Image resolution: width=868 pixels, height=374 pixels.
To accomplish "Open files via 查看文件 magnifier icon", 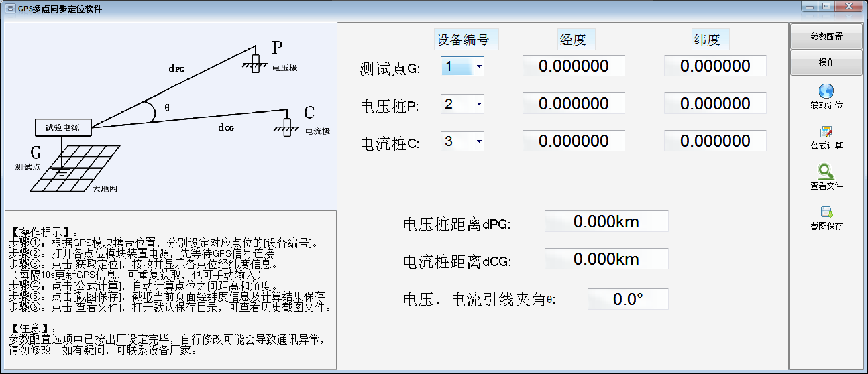I will pos(826,172).
